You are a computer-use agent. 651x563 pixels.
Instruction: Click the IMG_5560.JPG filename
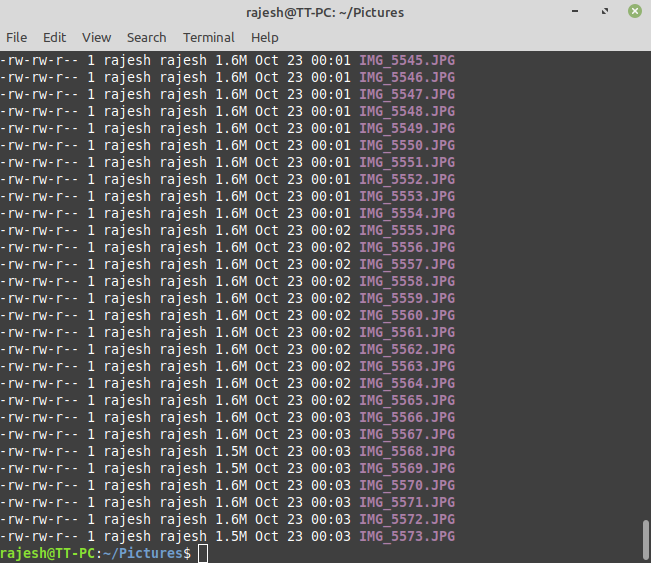(x=407, y=316)
